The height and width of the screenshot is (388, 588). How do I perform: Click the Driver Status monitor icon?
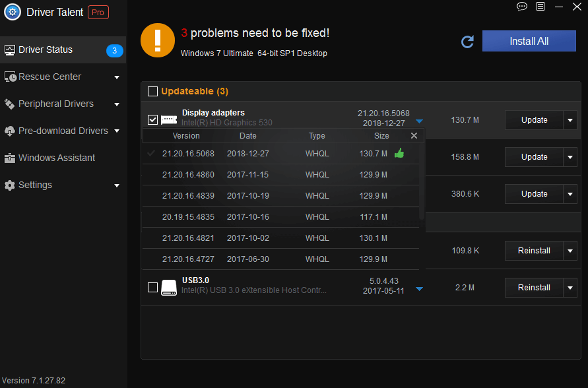tap(10, 50)
